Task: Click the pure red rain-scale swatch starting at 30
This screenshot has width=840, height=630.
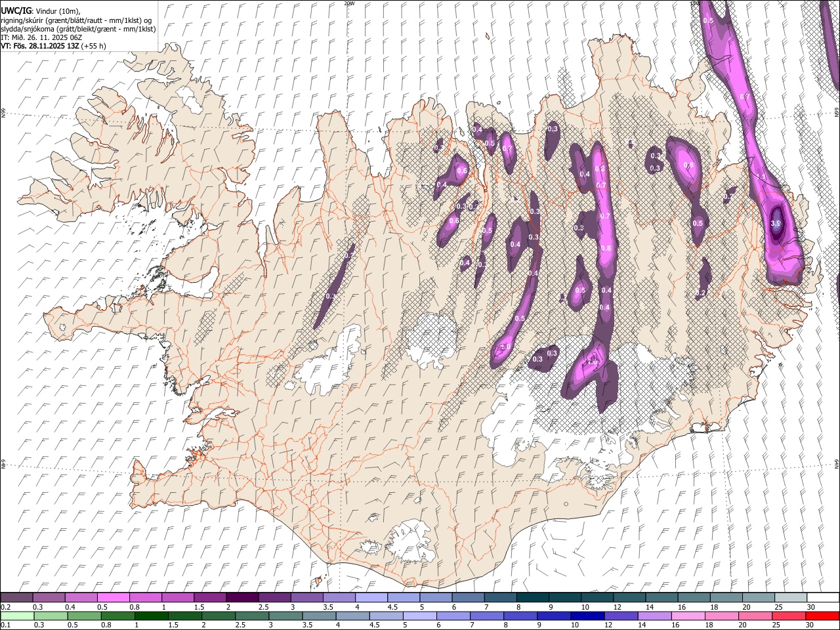Action: click(x=822, y=616)
